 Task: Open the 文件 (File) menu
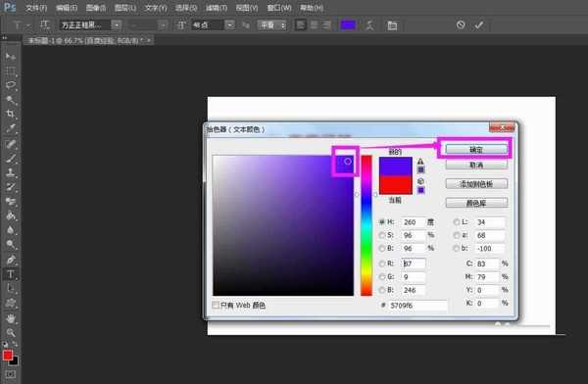click(x=36, y=8)
